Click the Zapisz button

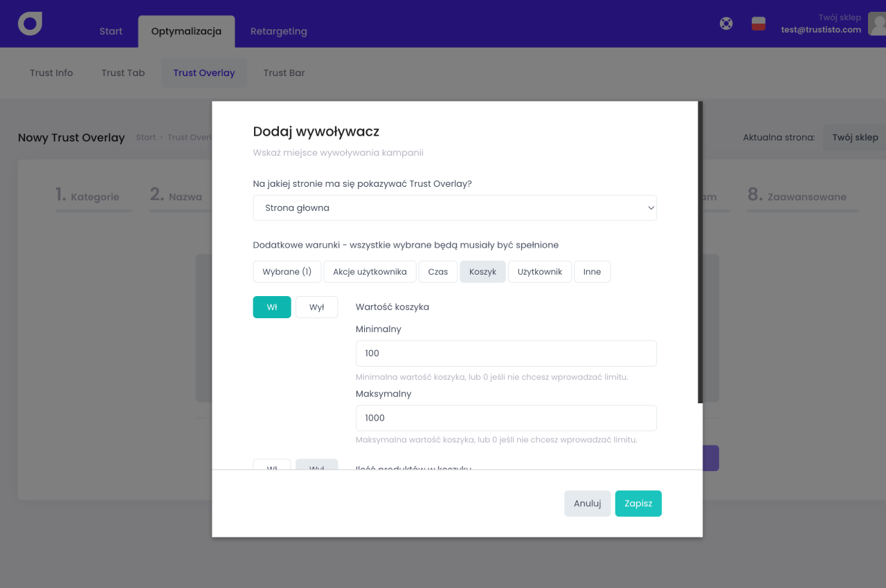click(x=638, y=504)
